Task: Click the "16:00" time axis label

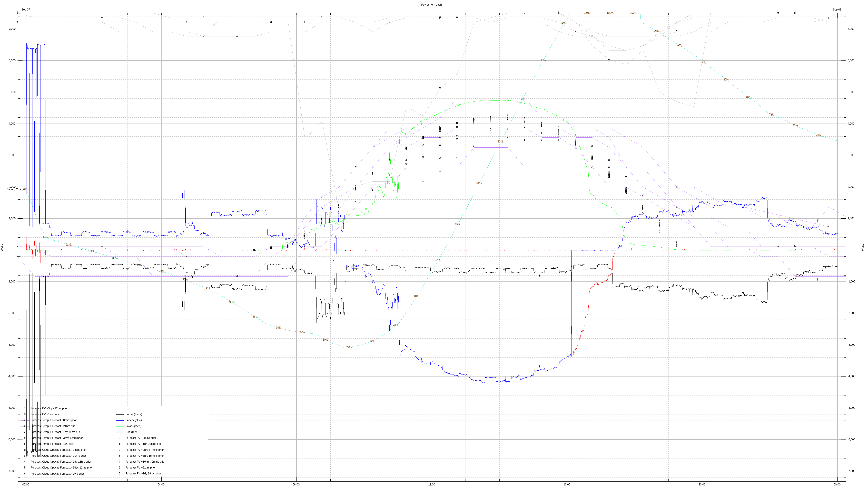Action: pos(567,485)
